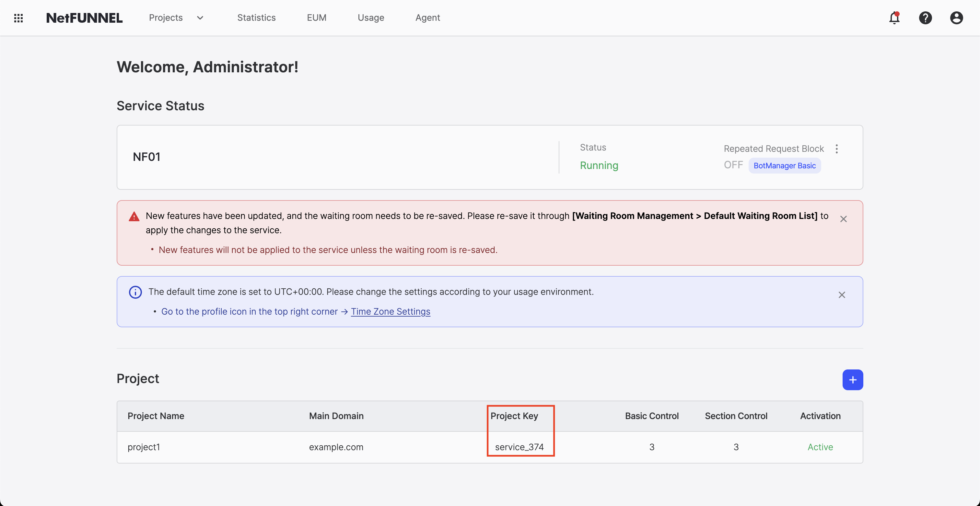Add a new project with plus button

tap(853, 379)
